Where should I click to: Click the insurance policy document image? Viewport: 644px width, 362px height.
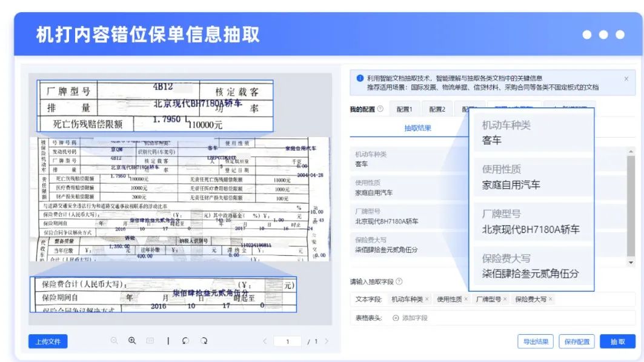(x=179, y=199)
